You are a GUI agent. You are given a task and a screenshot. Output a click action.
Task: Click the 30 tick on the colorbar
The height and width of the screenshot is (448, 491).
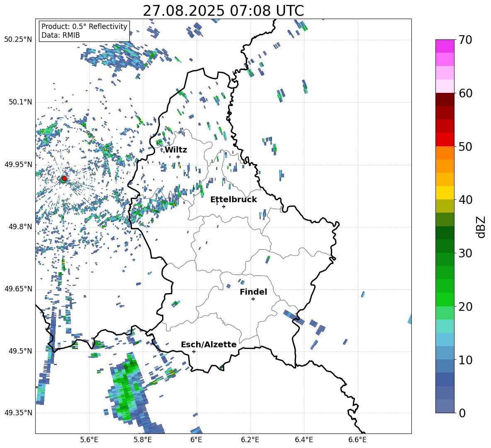point(465,253)
